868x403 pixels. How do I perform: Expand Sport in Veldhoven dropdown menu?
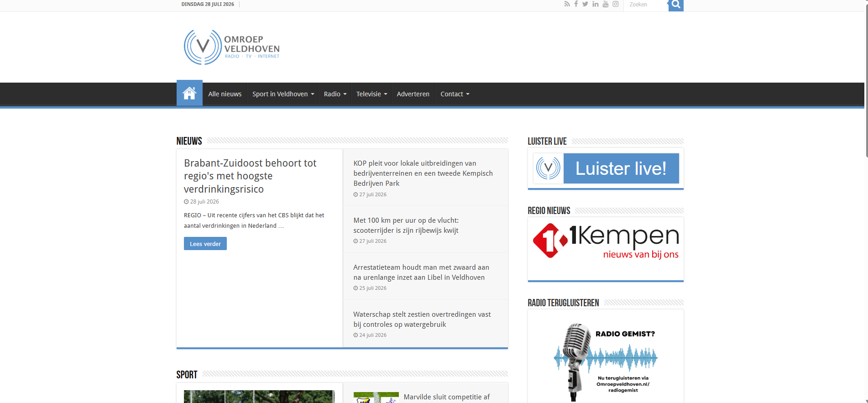[283, 94]
